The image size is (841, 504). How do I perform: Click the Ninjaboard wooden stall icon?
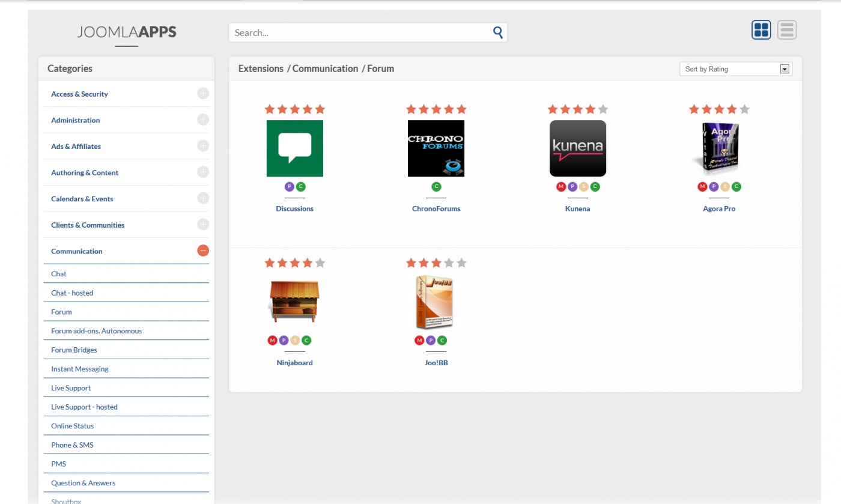294,302
